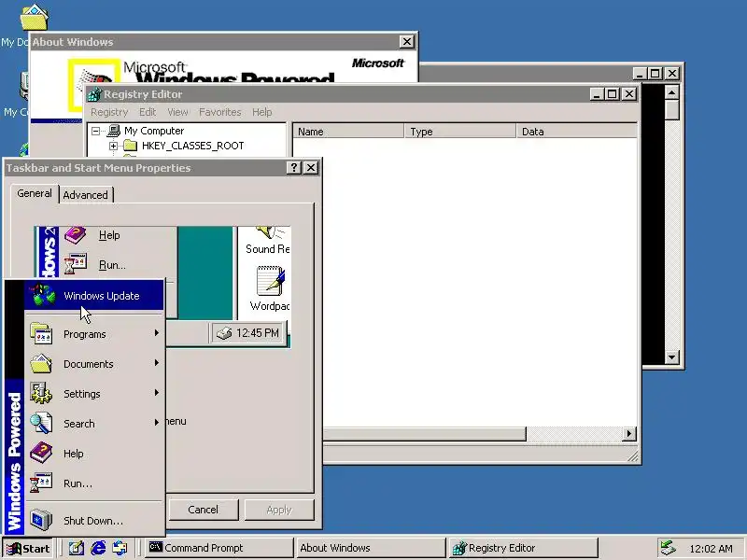Click the Windows Update globe icon
The height and width of the screenshot is (560, 747).
[42, 295]
